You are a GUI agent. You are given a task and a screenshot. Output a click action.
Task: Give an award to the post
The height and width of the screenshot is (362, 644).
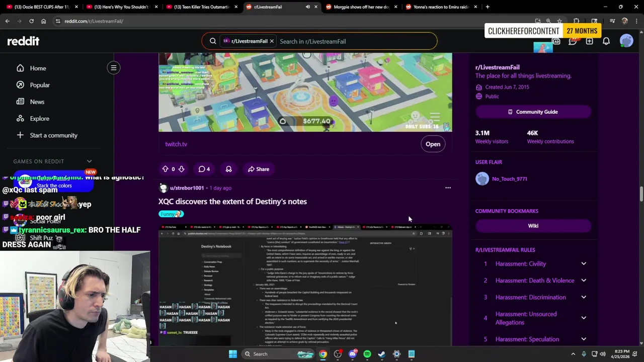[228, 169]
